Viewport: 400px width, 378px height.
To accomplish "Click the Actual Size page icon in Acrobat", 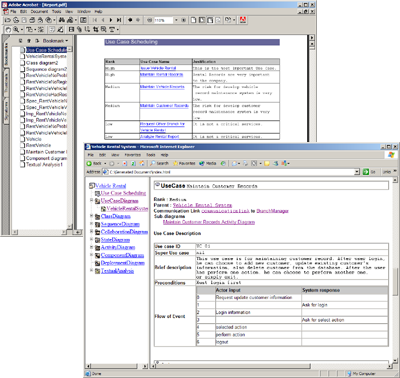I will click(193, 20).
